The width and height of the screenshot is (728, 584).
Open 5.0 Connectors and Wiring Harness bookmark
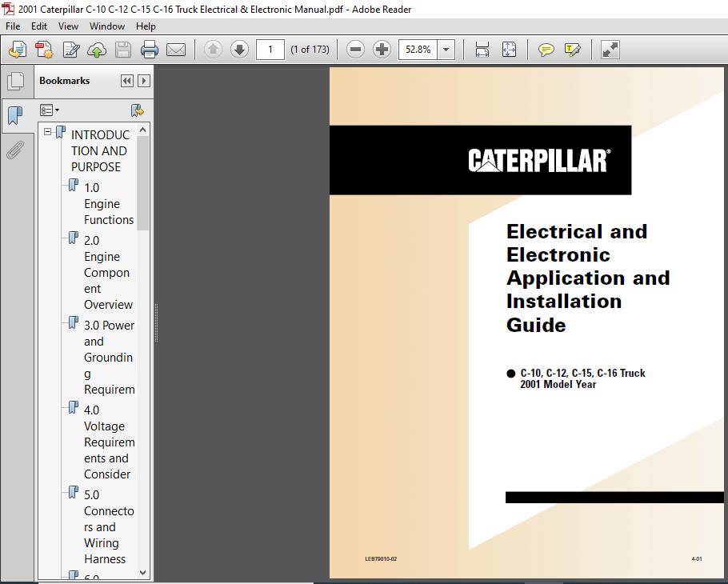(109, 527)
